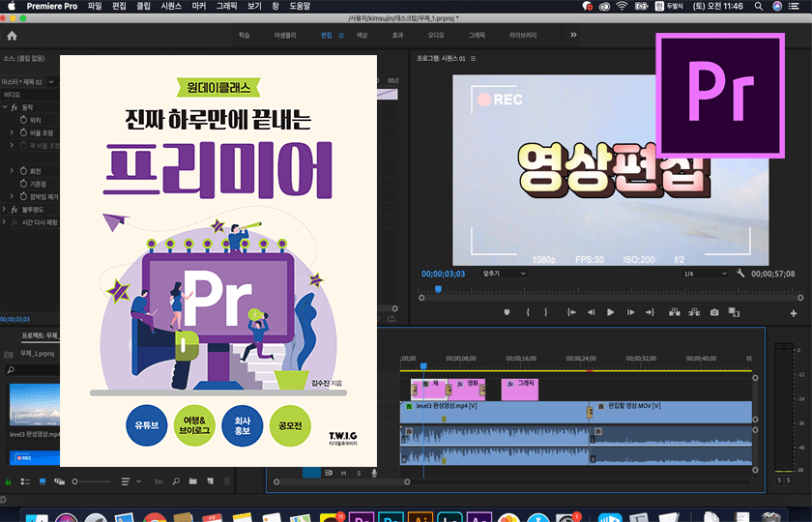Click the Step Forward one frame icon
Screen dimensions: 812x522
[x=630, y=312]
